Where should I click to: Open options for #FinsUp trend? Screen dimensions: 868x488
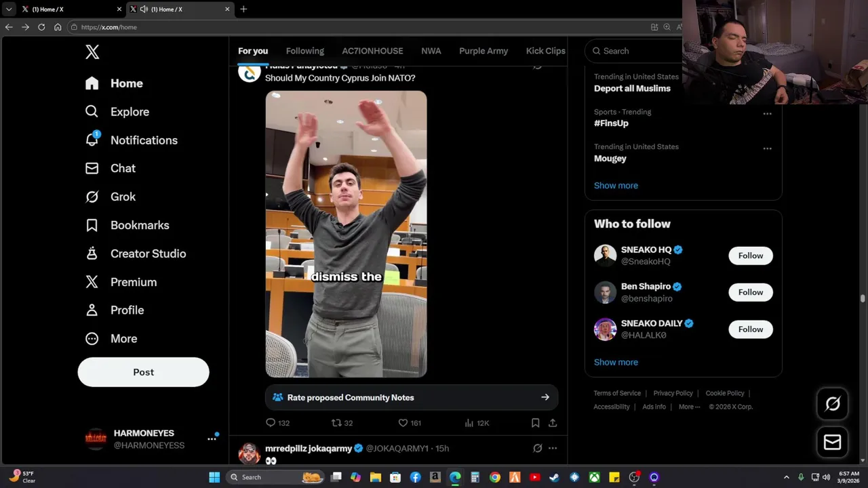(x=767, y=113)
